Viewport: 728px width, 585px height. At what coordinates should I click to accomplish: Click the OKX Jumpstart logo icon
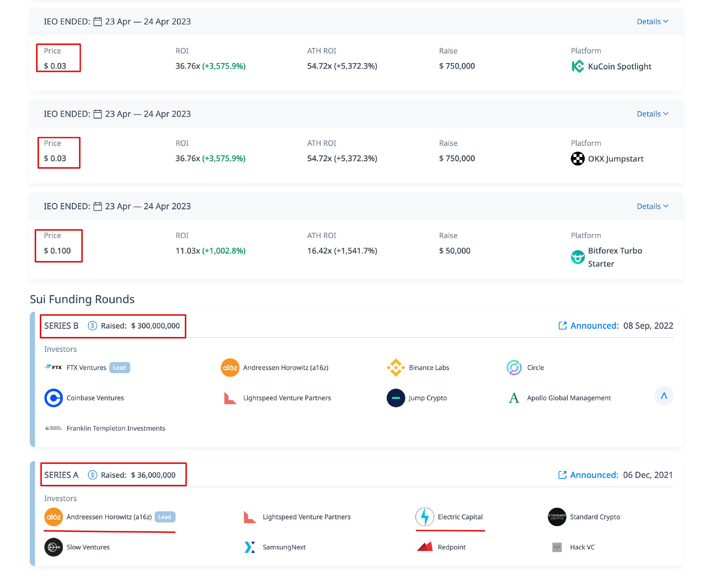point(577,158)
